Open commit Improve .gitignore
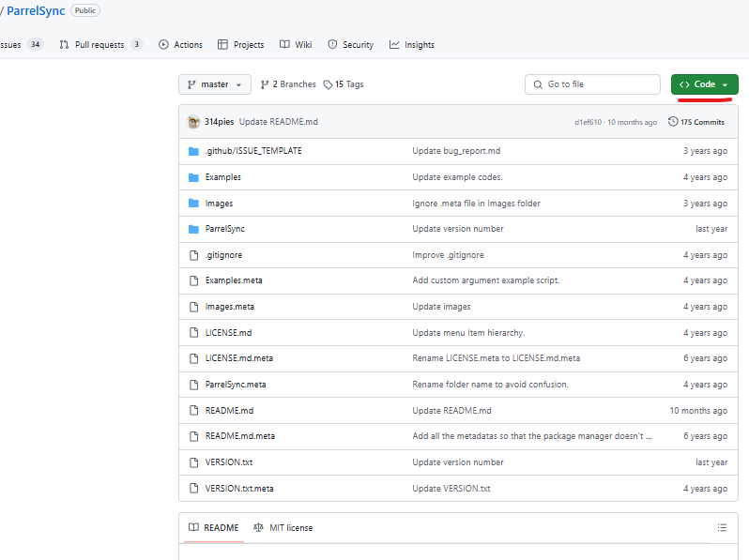 448,255
